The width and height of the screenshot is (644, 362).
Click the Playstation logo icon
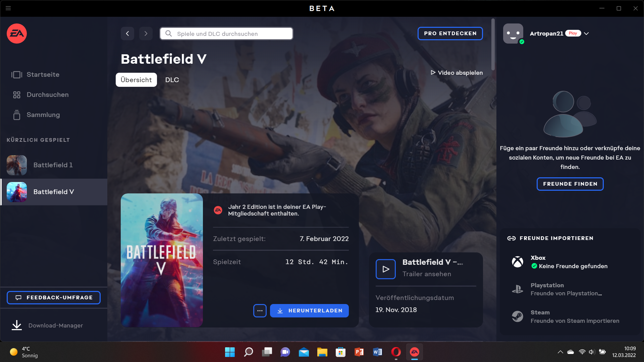pyautogui.click(x=518, y=289)
